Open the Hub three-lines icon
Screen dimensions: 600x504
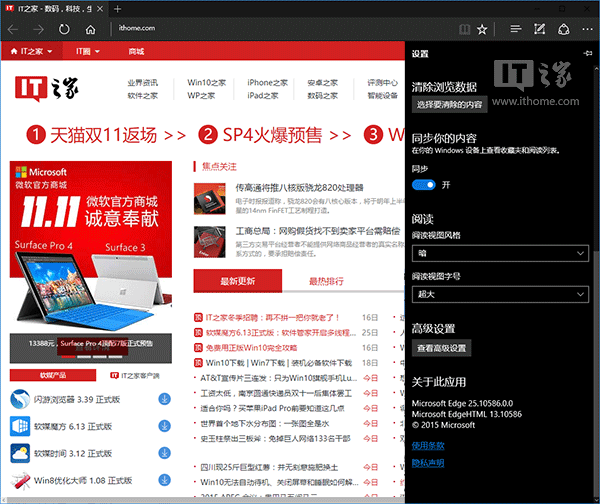(x=515, y=29)
